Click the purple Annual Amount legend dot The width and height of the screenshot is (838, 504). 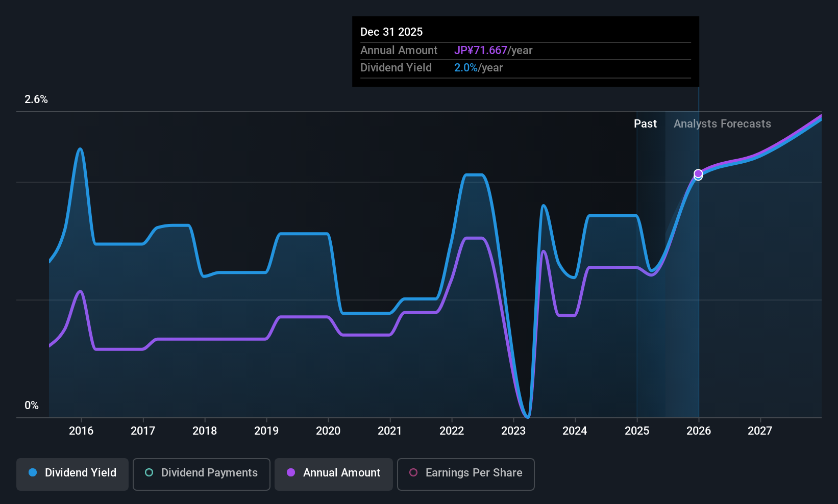tap(291, 472)
